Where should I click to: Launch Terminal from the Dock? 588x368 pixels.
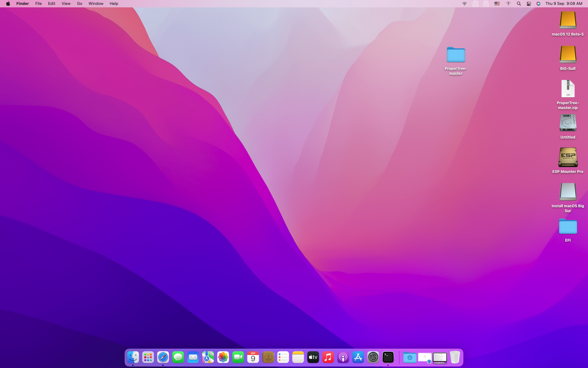click(388, 357)
